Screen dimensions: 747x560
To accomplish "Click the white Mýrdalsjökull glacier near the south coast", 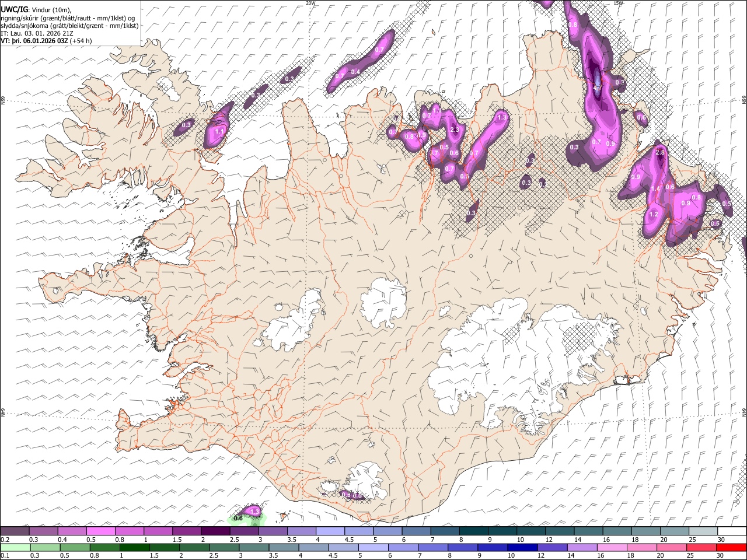I will (x=365, y=480).
